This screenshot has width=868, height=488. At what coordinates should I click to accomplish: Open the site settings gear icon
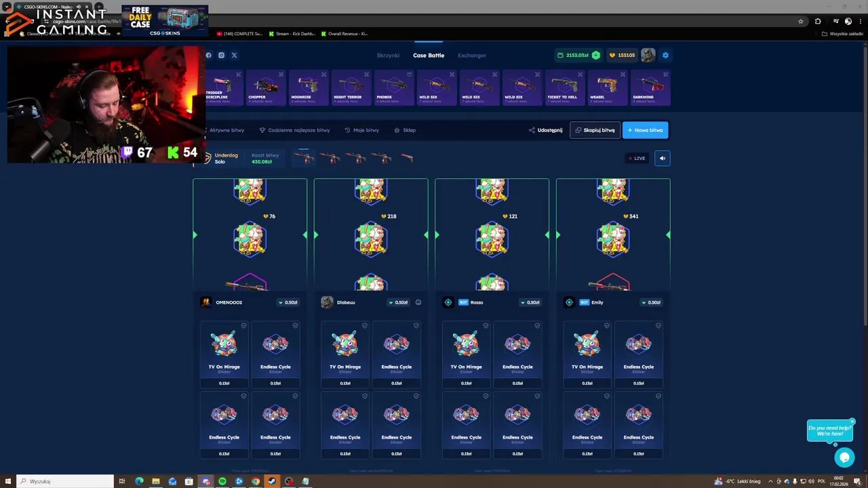click(665, 56)
